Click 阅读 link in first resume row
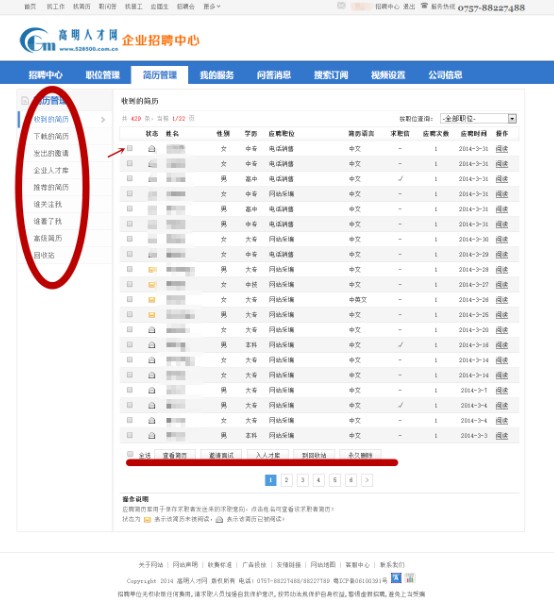 pos(502,149)
